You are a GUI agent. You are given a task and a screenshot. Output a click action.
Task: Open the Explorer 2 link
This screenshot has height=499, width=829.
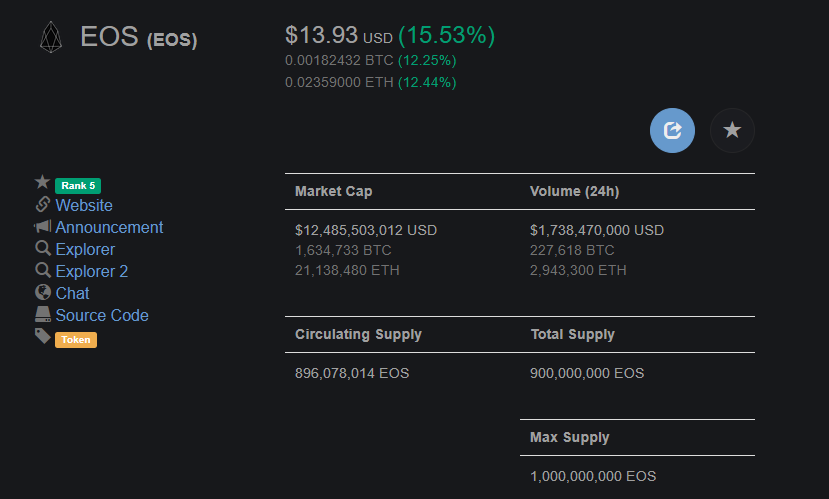pos(92,271)
